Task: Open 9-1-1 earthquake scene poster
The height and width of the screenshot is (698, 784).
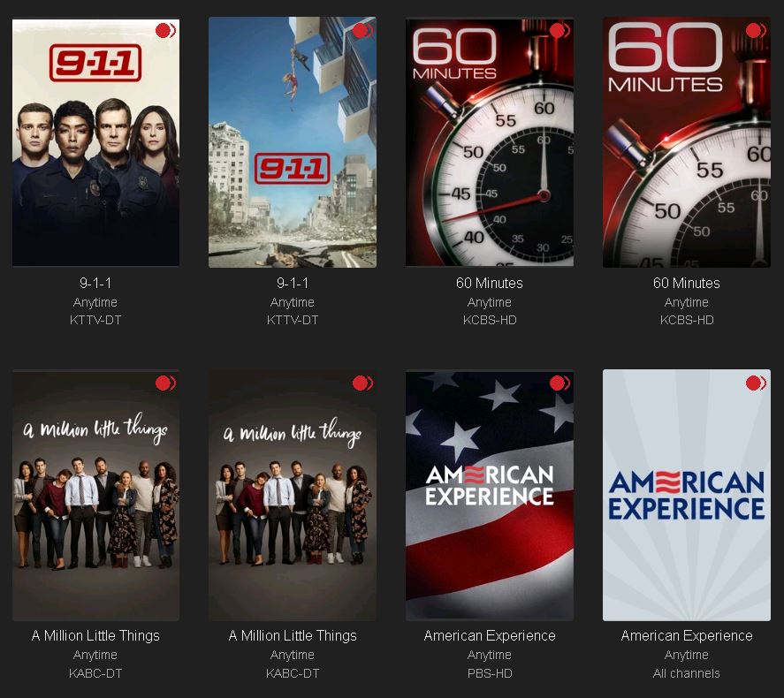Action: click(x=293, y=142)
